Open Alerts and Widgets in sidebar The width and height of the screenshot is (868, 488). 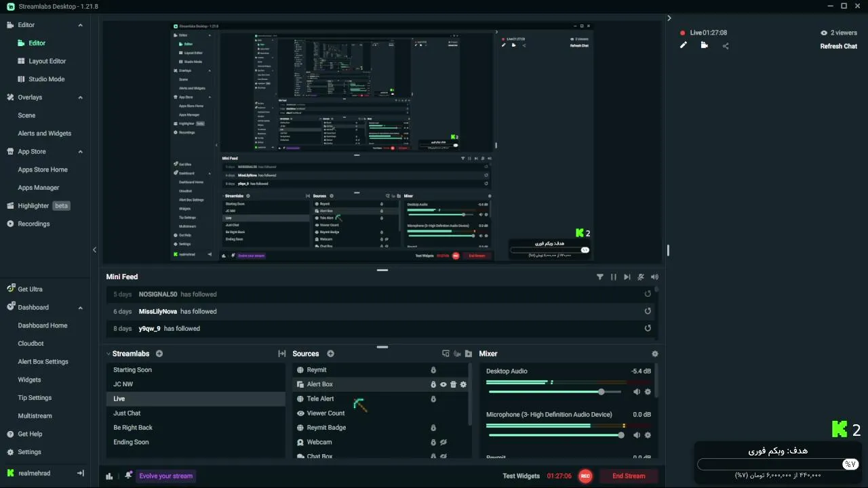coord(45,134)
